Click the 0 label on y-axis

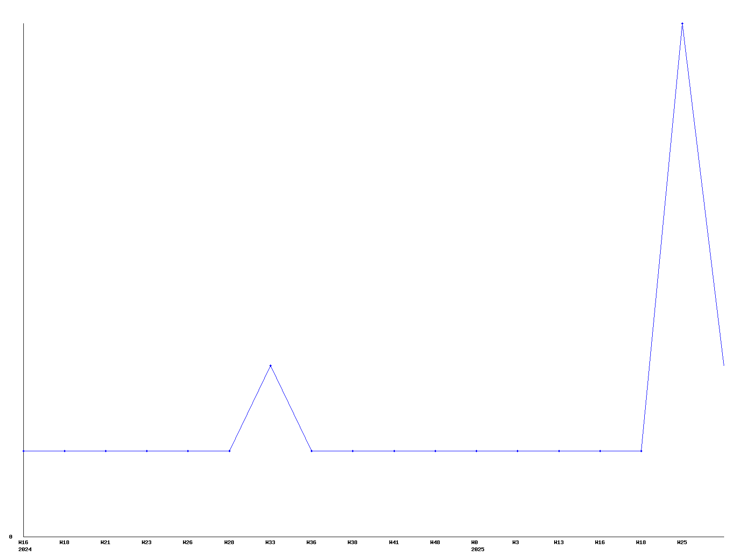11,537
